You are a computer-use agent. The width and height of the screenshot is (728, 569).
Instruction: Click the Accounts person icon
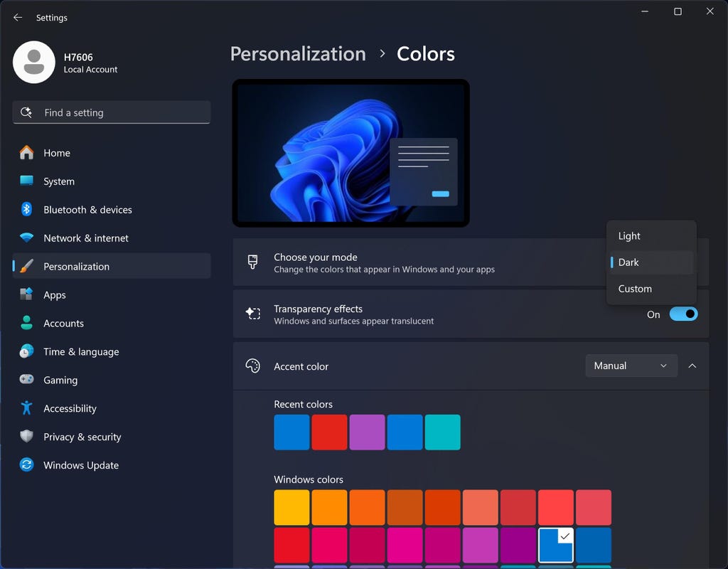pos(26,322)
